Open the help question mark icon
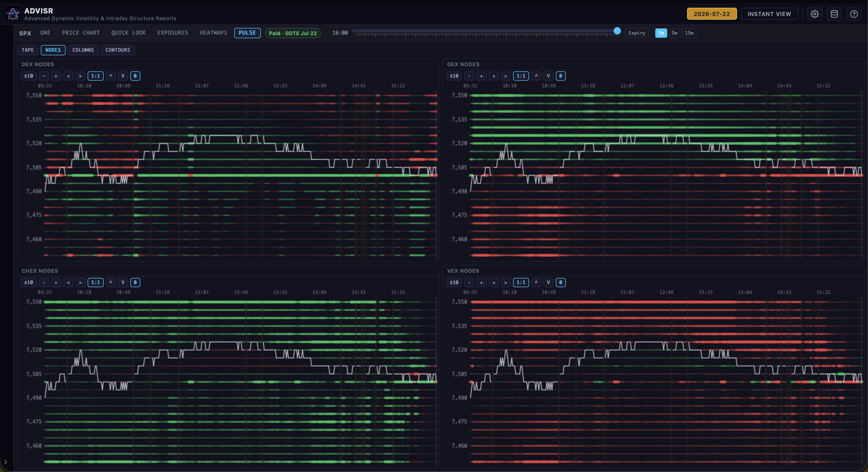This screenshot has height=472, width=868. [x=854, y=14]
